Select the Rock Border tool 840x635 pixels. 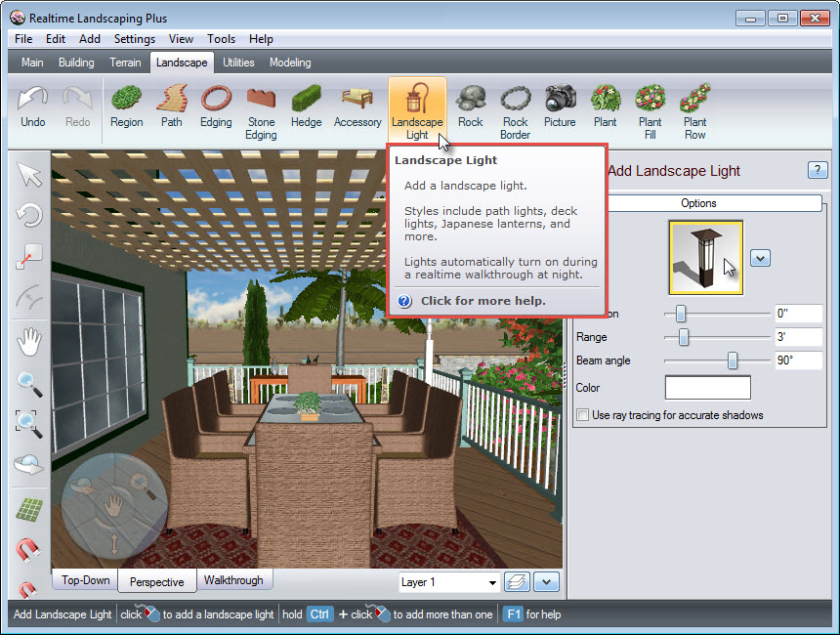516,111
